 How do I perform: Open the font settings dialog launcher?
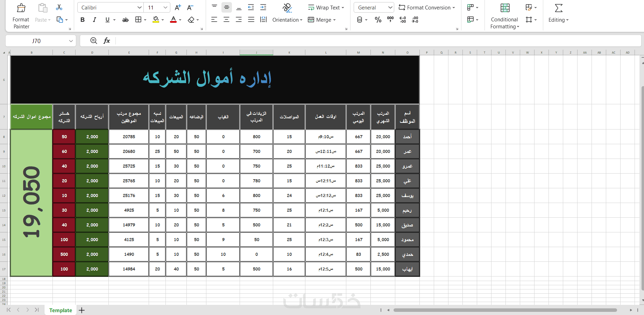coord(201,29)
